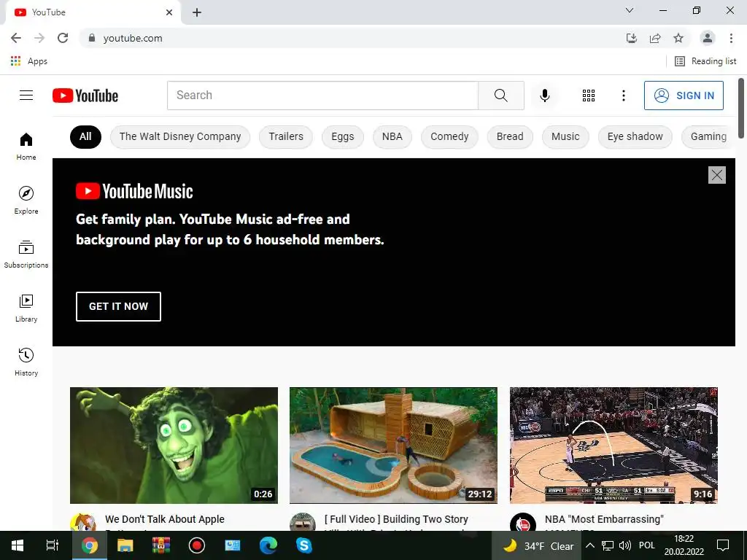Select the Music chip

point(565,136)
